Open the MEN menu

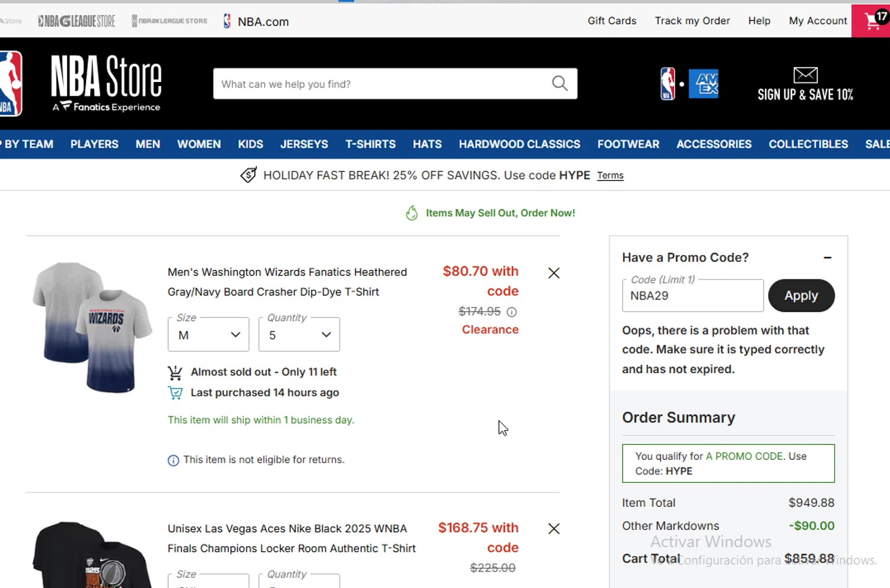coord(148,144)
